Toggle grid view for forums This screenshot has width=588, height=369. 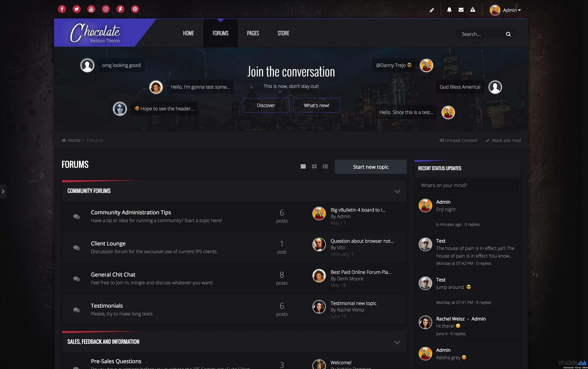coord(314,166)
